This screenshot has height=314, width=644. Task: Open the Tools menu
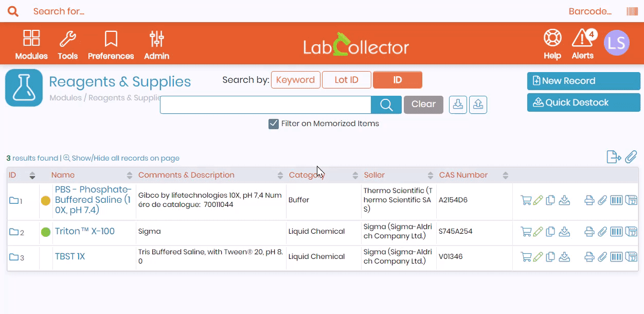pos(68,44)
